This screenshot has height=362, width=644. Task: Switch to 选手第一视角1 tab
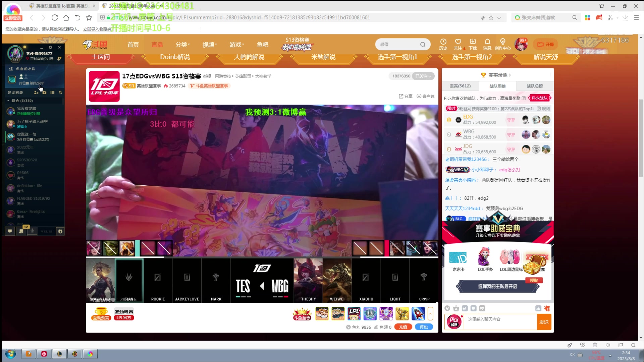coord(397,57)
